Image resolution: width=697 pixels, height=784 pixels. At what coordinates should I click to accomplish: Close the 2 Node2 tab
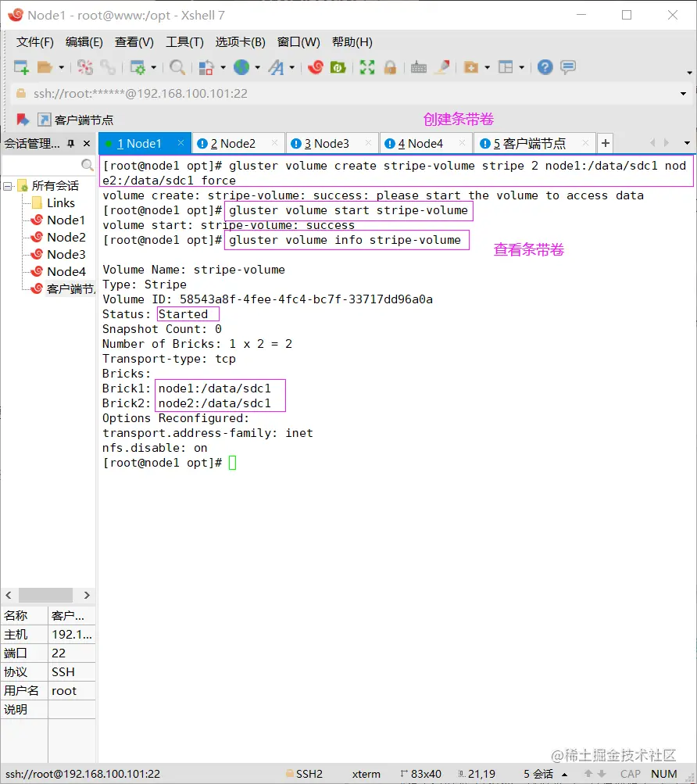click(x=274, y=143)
